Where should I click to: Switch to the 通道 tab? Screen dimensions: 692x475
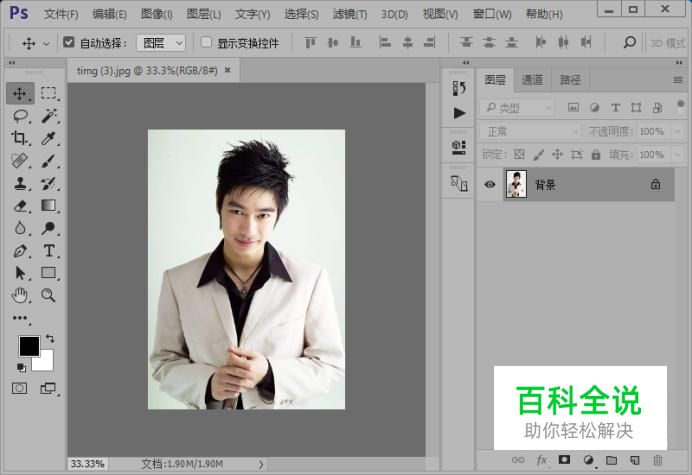coord(532,80)
